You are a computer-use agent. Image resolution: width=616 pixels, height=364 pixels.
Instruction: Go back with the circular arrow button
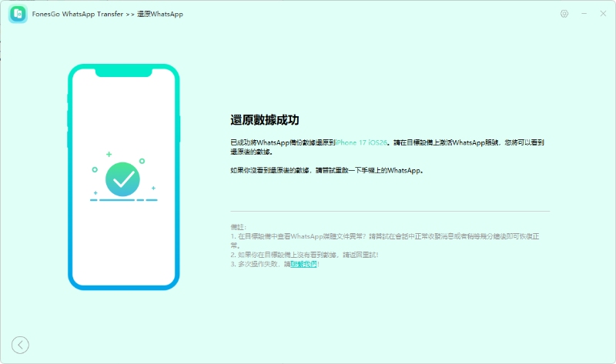click(x=20, y=346)
